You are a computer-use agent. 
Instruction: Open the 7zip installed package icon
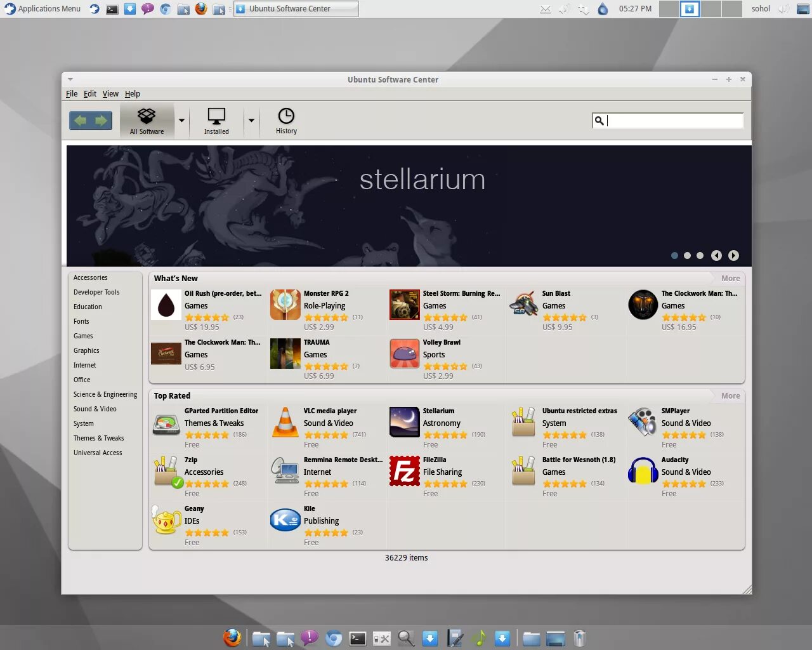click(167, 472)
